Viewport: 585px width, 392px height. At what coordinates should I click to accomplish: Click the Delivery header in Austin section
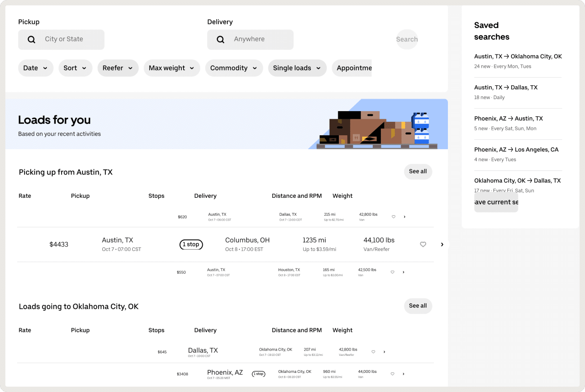click(x=205, y=196)
